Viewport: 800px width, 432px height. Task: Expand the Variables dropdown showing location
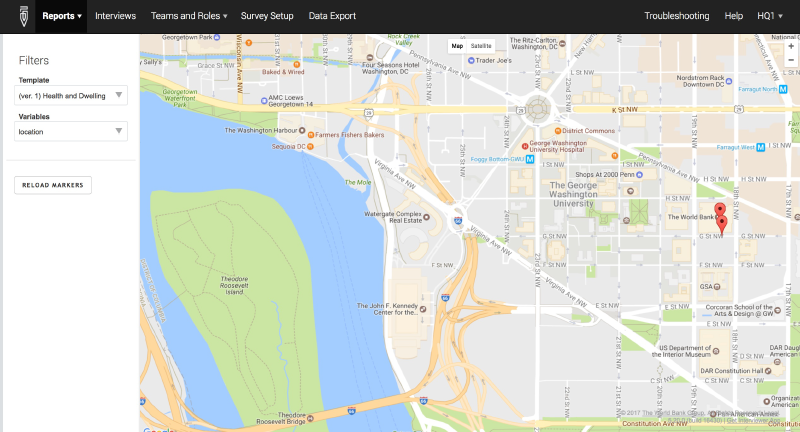point(71,131)
